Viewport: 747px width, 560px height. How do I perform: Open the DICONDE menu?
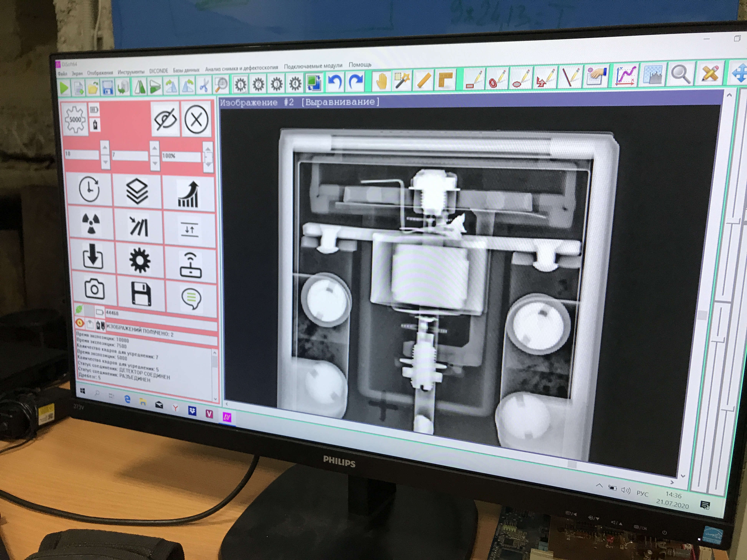158,71
